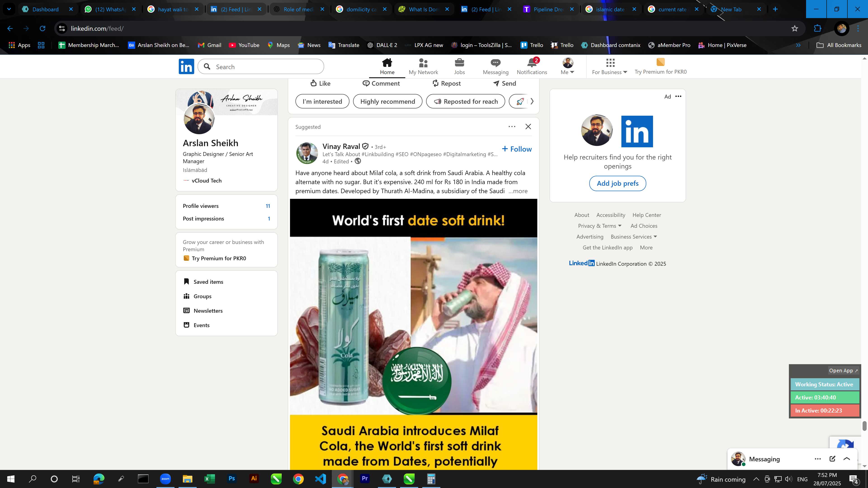The width and height of the screenshot is (868, 488).
Task: View Notifications with 2 alerts
Action: [x=532, y=66]
